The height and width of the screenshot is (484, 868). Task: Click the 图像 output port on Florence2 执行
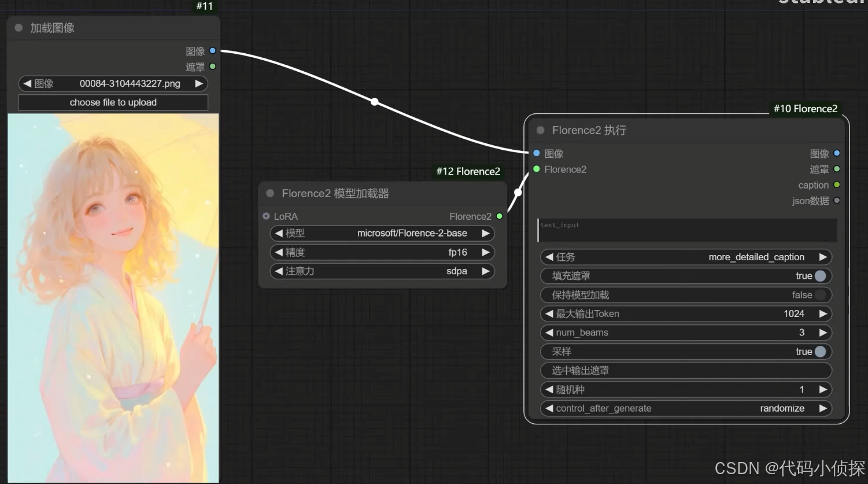click(x=837, y=153)
